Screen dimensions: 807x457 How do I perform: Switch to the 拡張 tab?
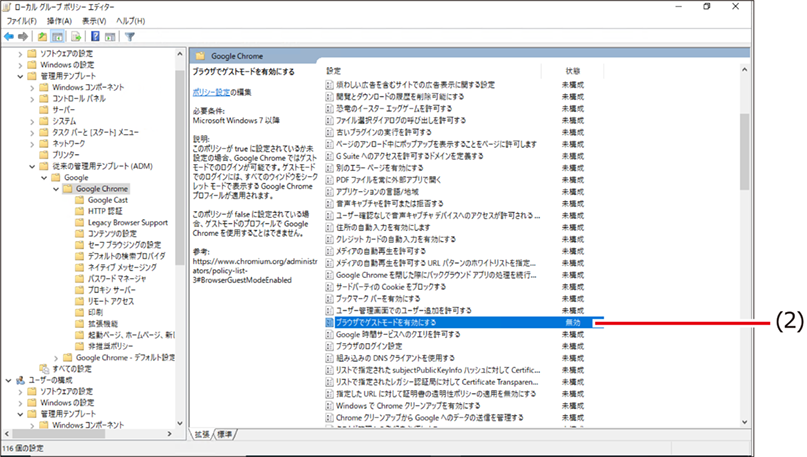point(202,435)
